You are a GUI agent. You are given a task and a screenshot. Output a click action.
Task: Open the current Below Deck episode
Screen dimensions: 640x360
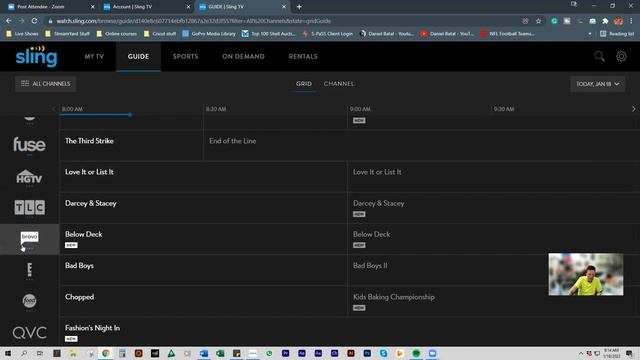(203, 239)
